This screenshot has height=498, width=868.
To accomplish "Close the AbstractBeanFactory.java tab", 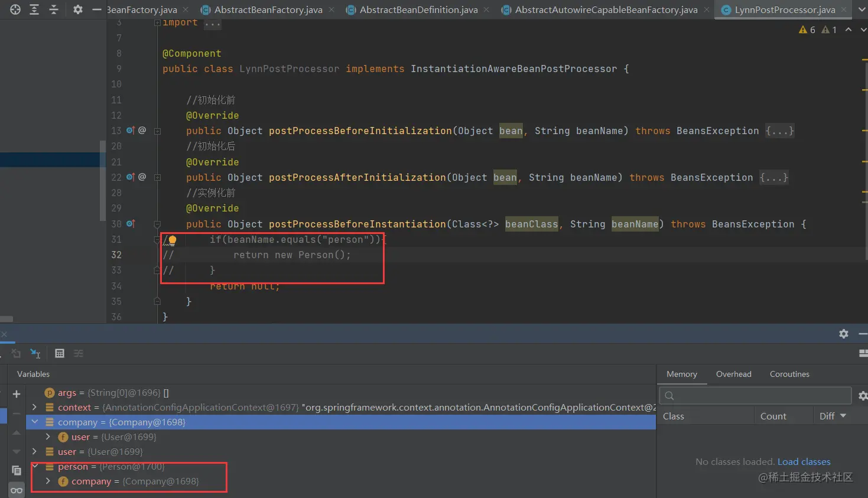I will pyautogui.click(x=331, y=9).
